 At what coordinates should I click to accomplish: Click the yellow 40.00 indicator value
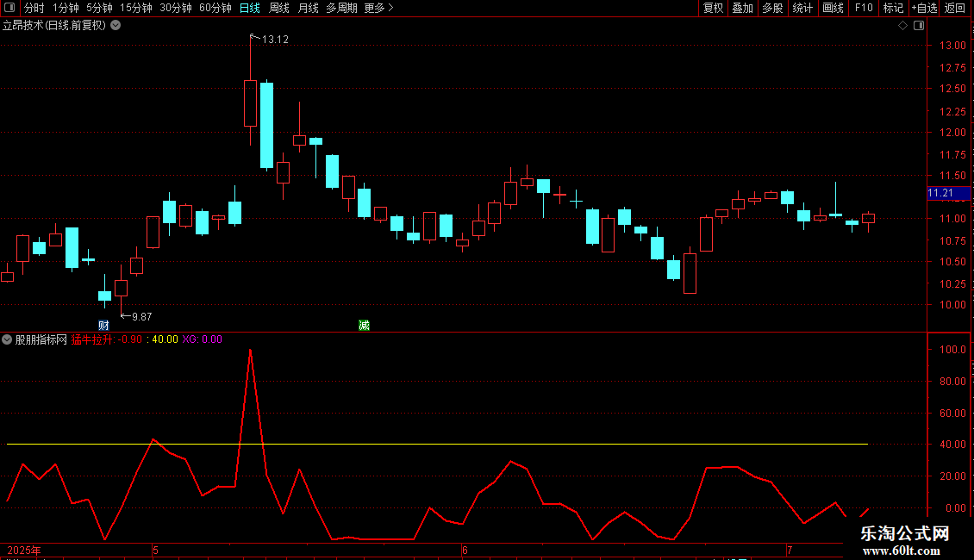[165, 339]
